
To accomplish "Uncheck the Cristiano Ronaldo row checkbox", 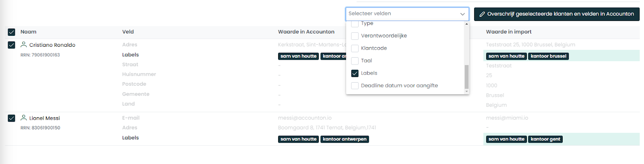I will coord(11,45).
